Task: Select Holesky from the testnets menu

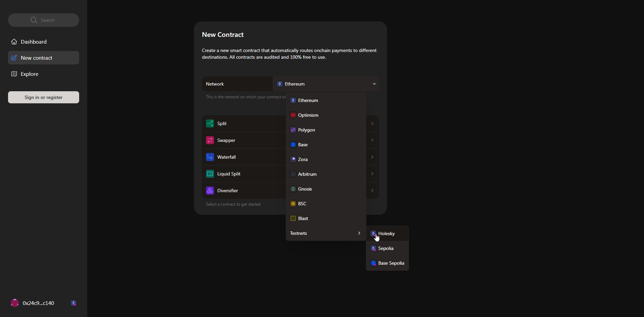Action: (x=386, y=233)
